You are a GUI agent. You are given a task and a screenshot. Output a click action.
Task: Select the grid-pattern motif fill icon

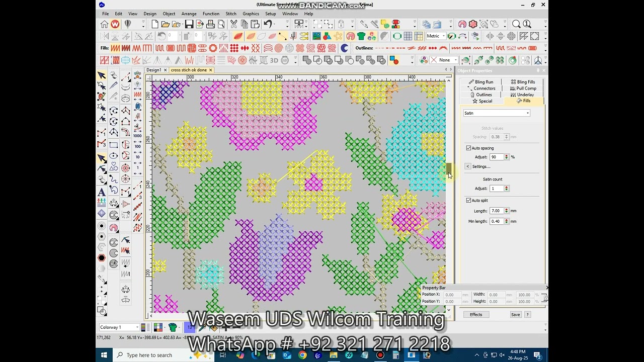coord(192,48)
